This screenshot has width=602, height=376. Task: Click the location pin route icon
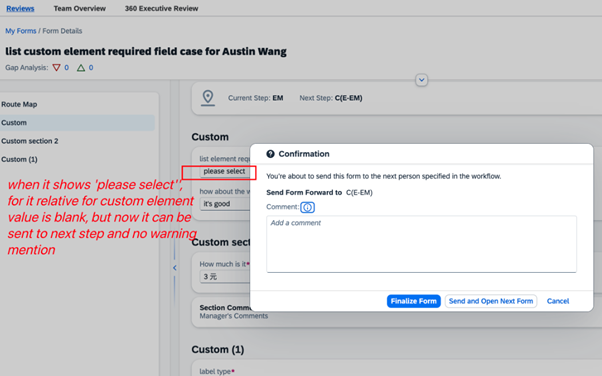(208, 98)
